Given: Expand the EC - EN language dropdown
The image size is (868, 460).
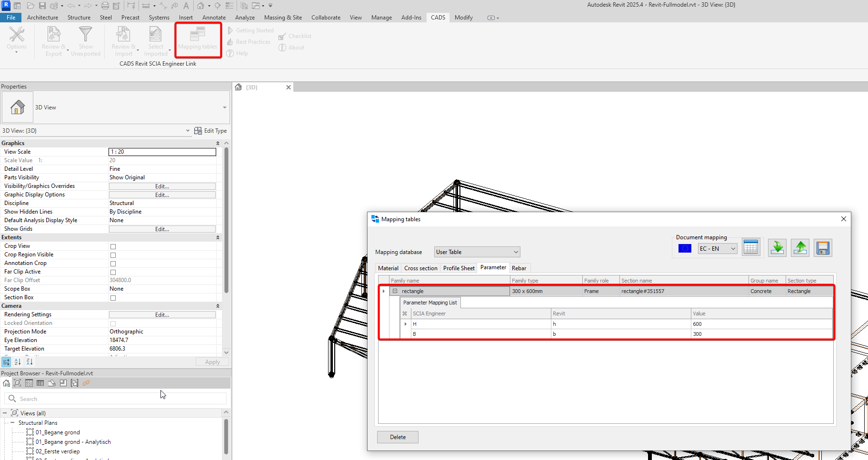Looking at the screenshot, I should click(x=718, y=249).
